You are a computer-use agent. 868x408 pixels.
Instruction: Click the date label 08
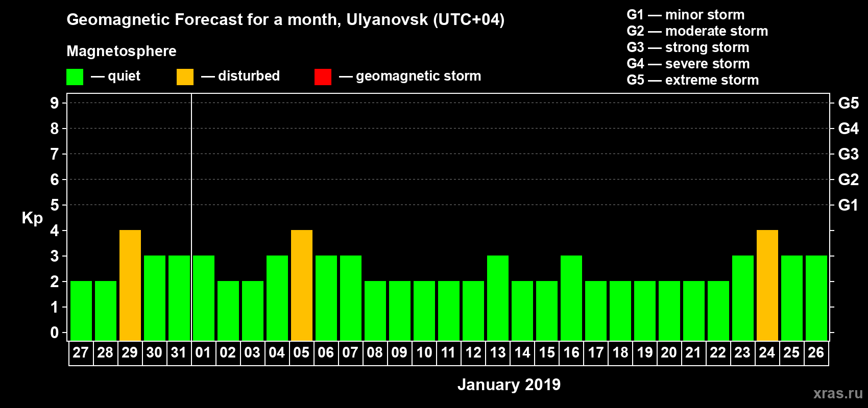(x=375, y=353)
